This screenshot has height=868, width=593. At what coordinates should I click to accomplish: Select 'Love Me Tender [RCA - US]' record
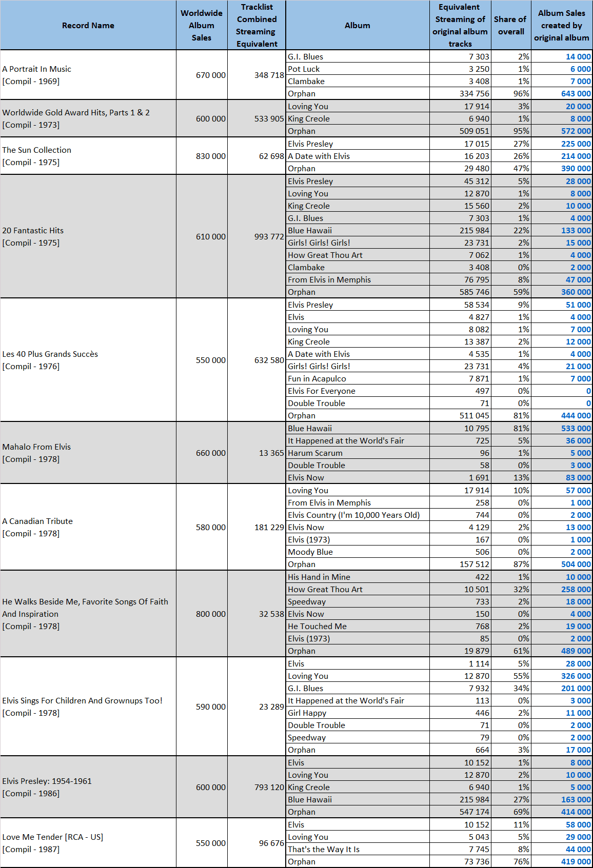click(x=88, y=843)
